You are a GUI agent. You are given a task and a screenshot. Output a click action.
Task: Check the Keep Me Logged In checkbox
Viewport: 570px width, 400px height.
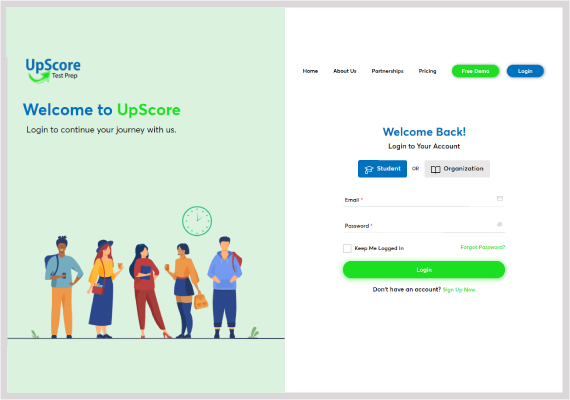pos(347,248)
